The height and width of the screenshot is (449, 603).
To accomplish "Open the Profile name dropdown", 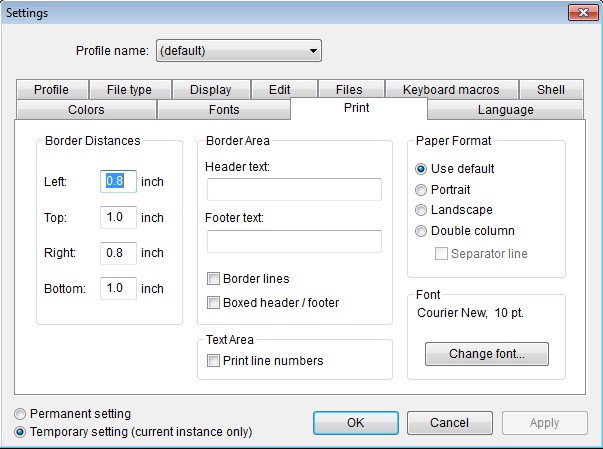I will (239, 50).
